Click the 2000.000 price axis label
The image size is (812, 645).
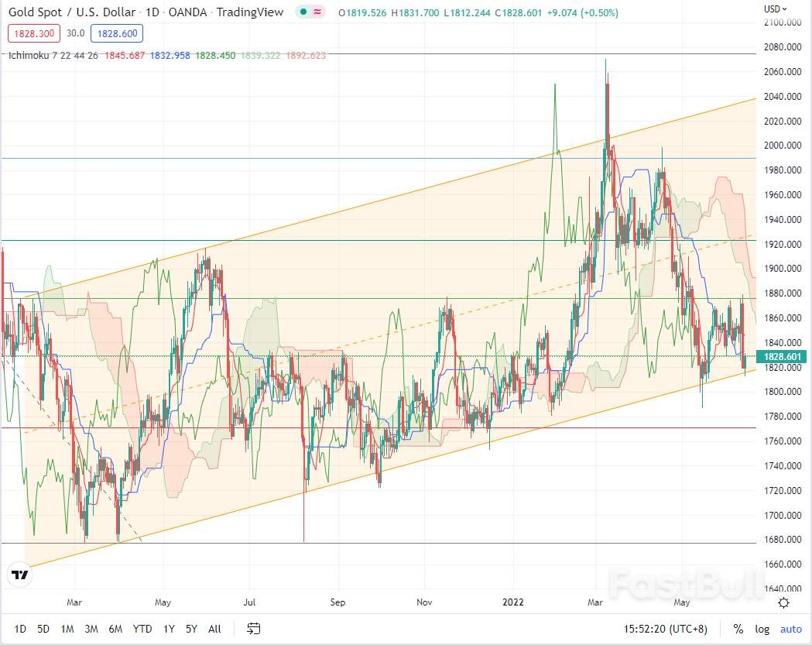[x=783, y=146]
